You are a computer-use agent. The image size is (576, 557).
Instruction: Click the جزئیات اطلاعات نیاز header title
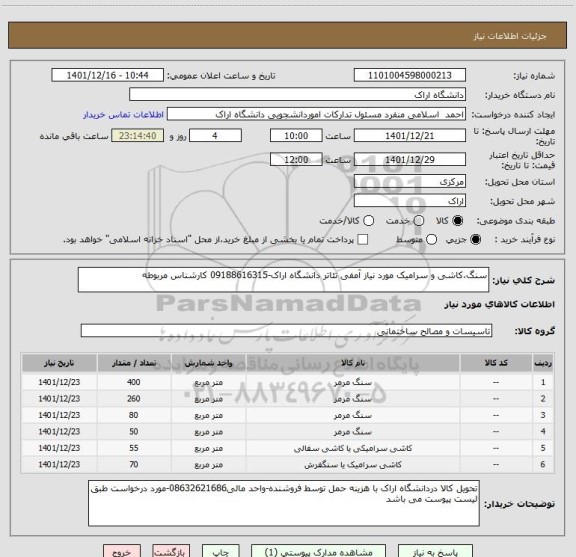coord(510,36)
